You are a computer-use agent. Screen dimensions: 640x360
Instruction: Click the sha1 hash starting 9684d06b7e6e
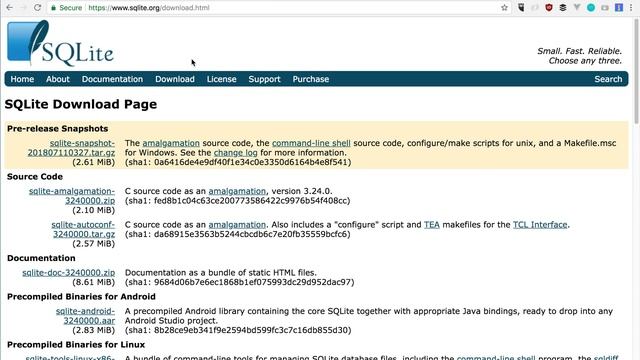pos(240,282)
